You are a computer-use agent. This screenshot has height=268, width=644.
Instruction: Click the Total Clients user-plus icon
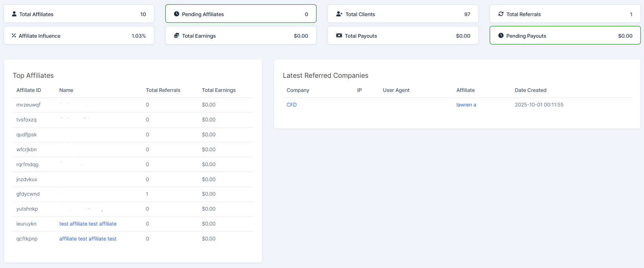(x=339, y=14)
